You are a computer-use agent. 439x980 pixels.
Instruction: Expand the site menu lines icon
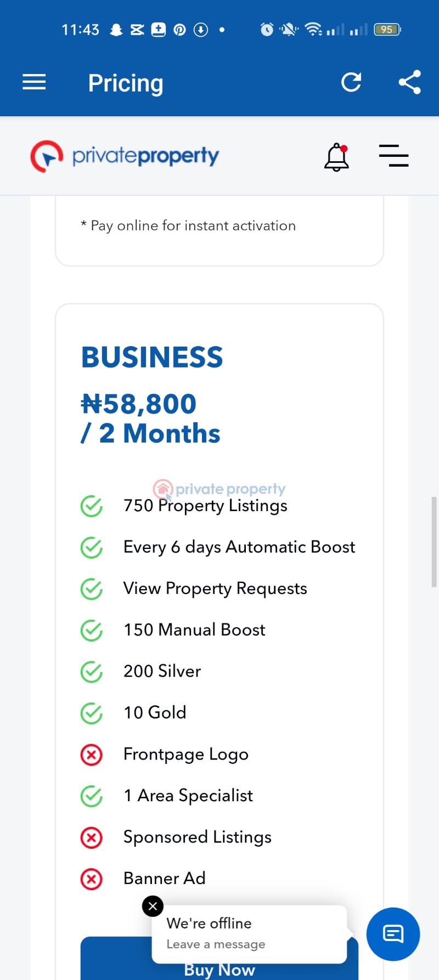[x=393, y=156]
